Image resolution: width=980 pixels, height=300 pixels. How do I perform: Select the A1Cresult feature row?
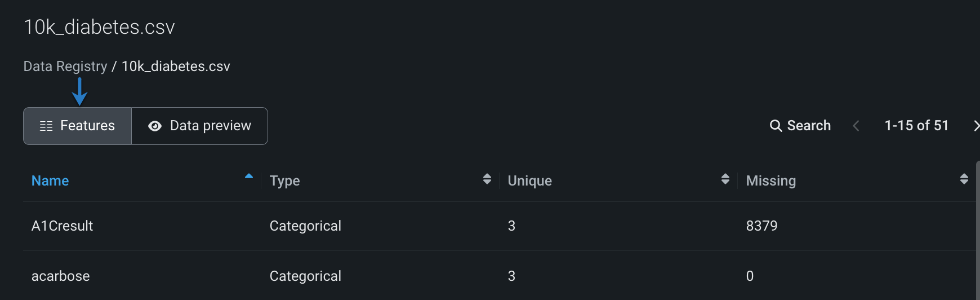tap(63, 226)
